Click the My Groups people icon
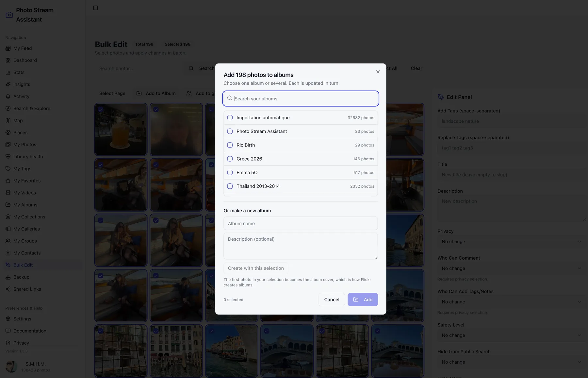The image size is (588, 378). click(x=8, y=241)
